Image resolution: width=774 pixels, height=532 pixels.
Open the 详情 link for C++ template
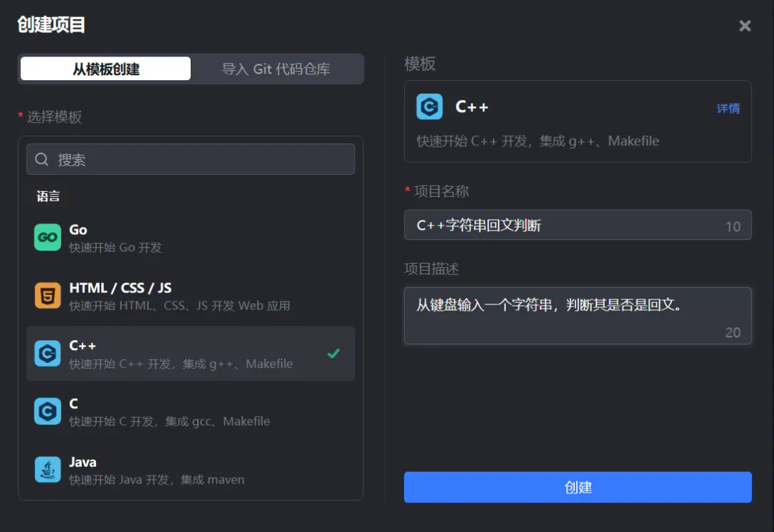pyautogui.click(x=728, y=109)
